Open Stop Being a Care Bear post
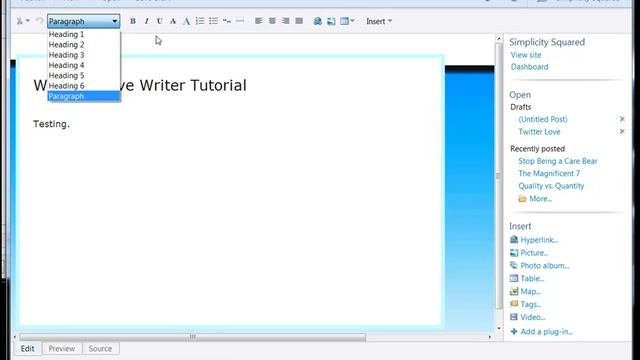The height and width of the screenshot is (360, 640). (558, 161)
